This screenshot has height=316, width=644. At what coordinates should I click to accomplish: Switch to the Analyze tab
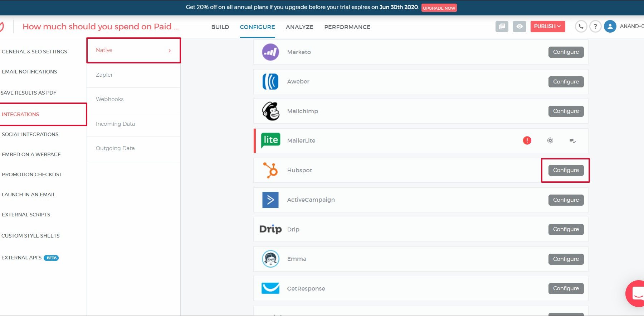[299, 27]
